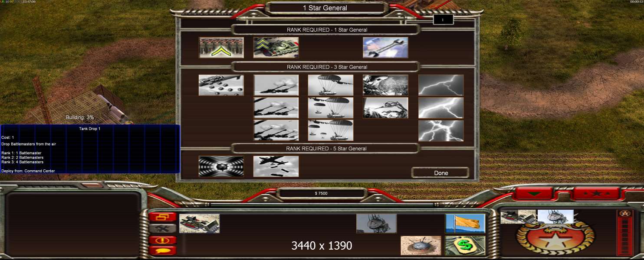Select the tank veterancy training power icon

276,47
